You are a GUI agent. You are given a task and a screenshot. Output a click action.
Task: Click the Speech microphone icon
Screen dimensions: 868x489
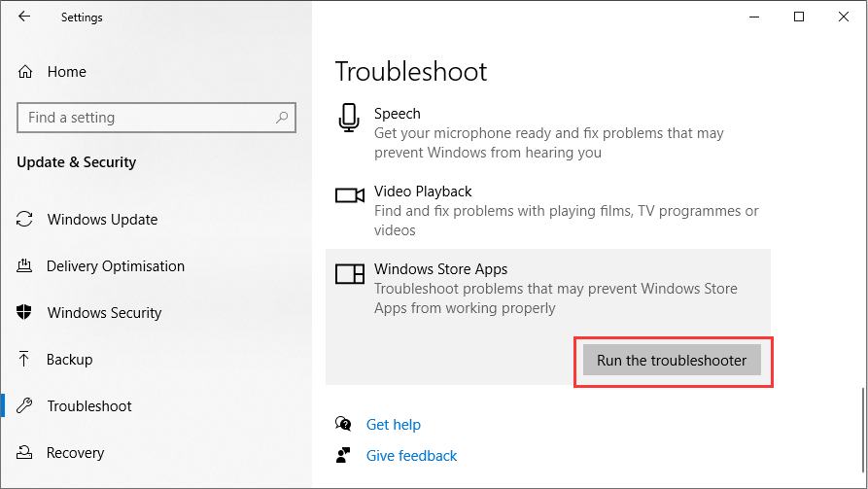349,117
